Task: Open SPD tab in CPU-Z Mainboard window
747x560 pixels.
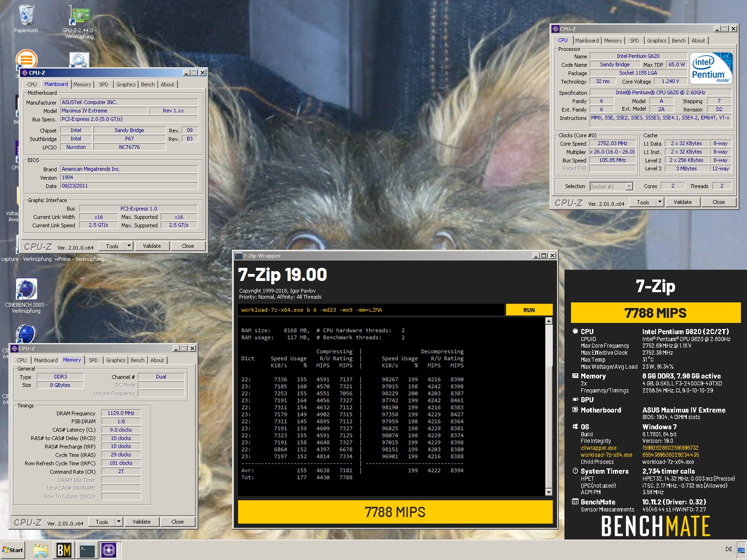Action: (x=103, y=84)
